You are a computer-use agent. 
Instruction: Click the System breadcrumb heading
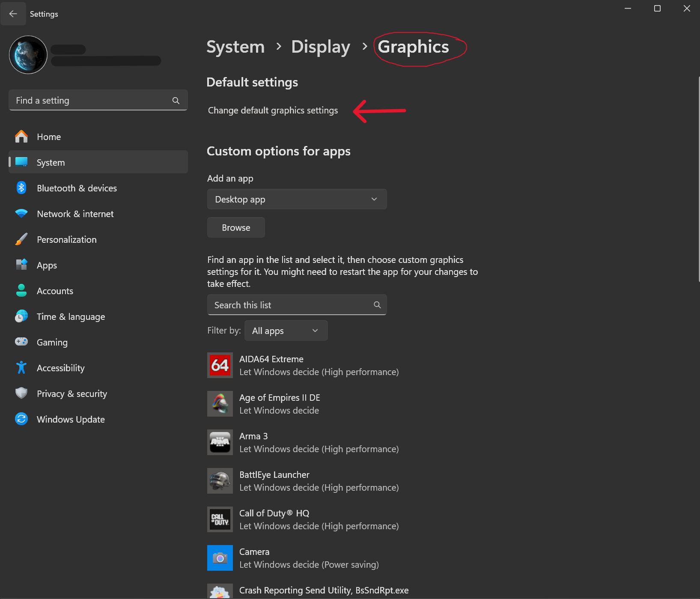(235, 47)
